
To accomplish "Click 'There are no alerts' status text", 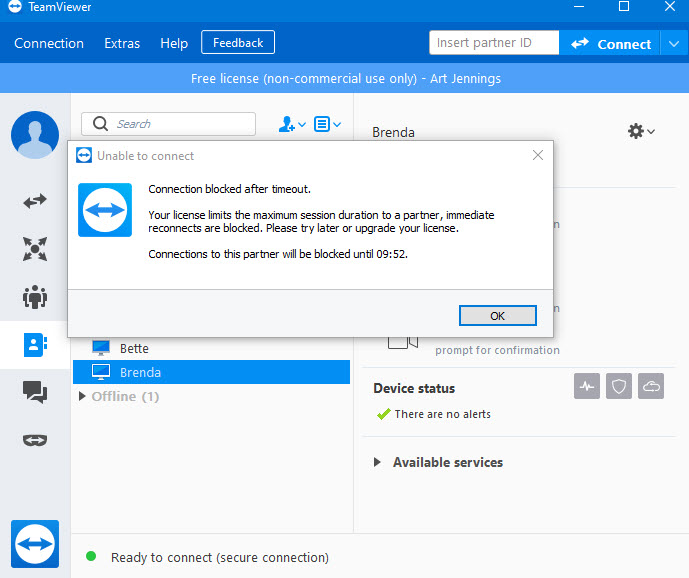I will pyautogui.click(x=442, y=414).
